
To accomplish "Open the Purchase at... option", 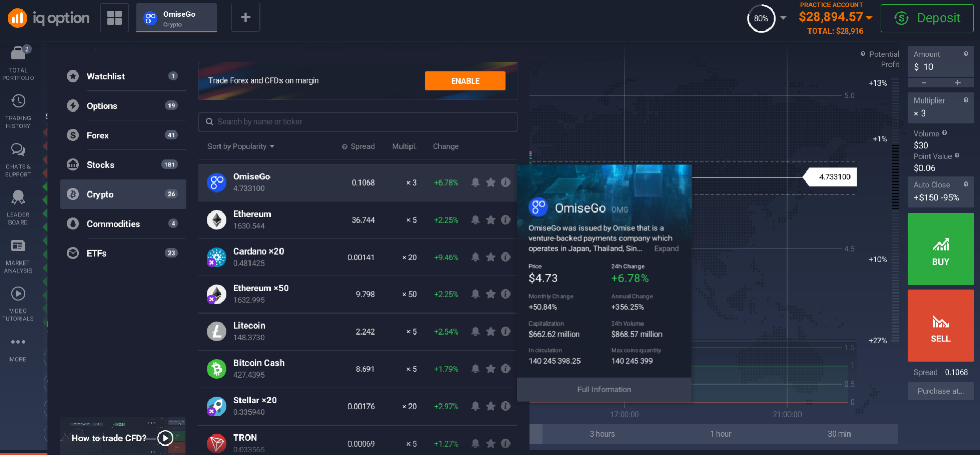I will pyautogui.click(x=941, y=391).
